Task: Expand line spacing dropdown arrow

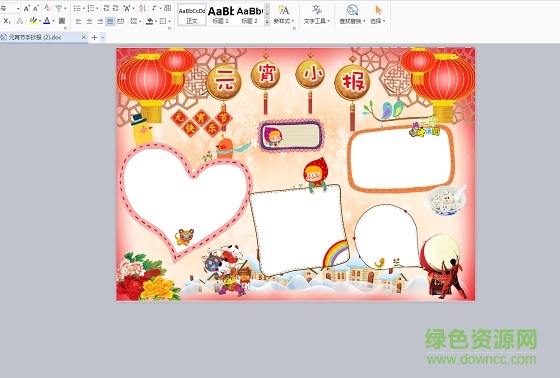Action: tap(140, 21)
